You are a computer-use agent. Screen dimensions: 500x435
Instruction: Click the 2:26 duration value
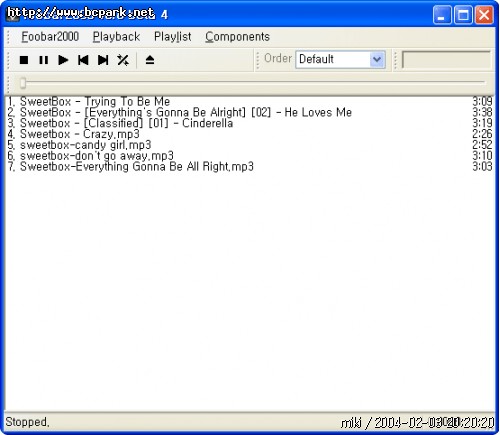pyautogui.click(x=482, y=134)
